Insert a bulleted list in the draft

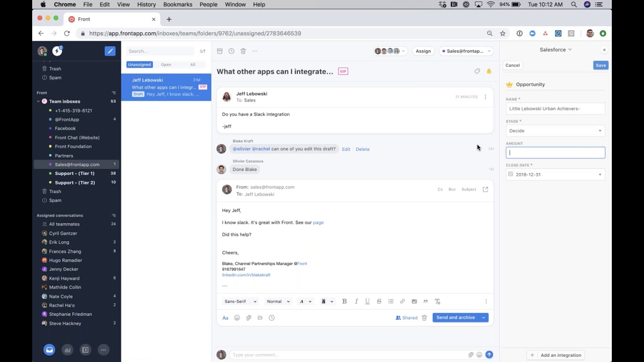[390, 301]
